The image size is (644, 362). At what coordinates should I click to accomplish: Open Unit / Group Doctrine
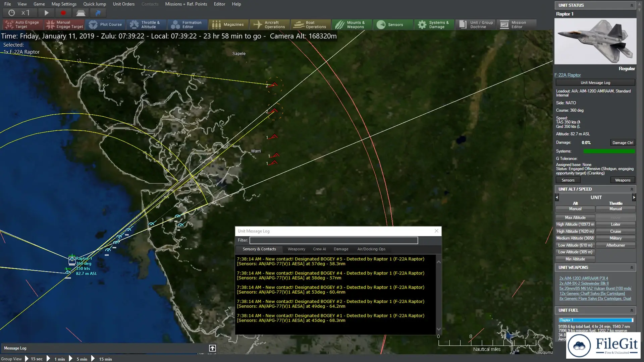pyautogui.click(x=475, y=24)
